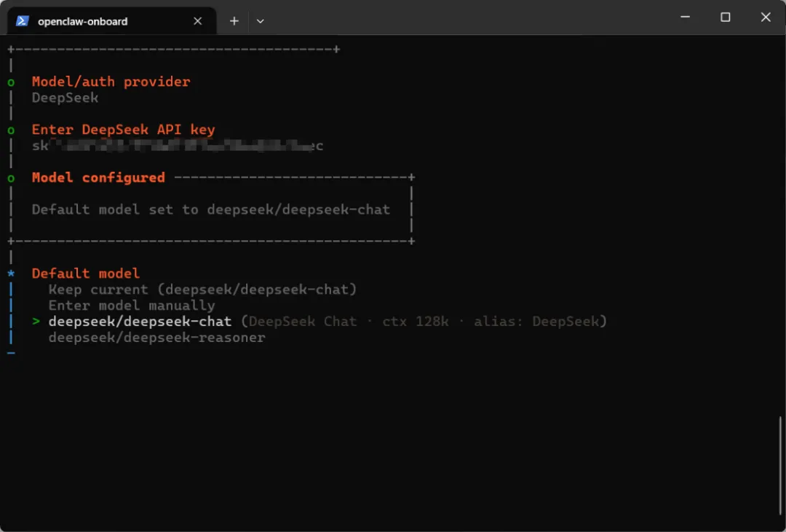Click the green selection arrow marker

point(36,322)
